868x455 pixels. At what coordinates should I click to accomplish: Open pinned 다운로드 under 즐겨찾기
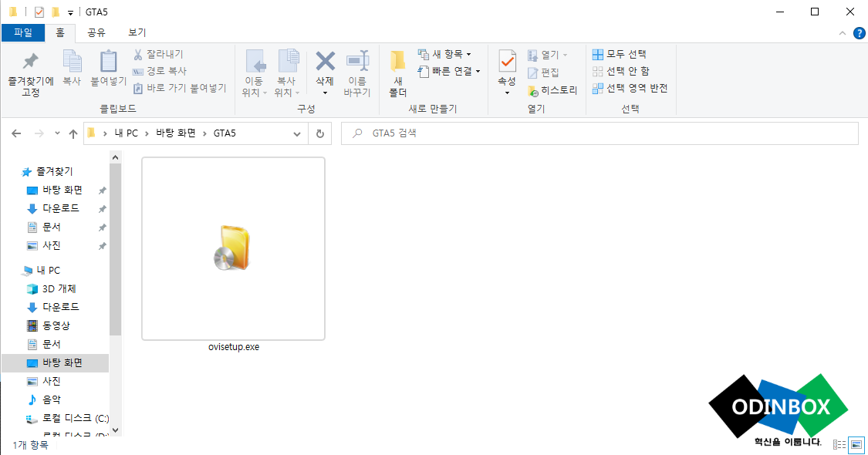(60, 208)
